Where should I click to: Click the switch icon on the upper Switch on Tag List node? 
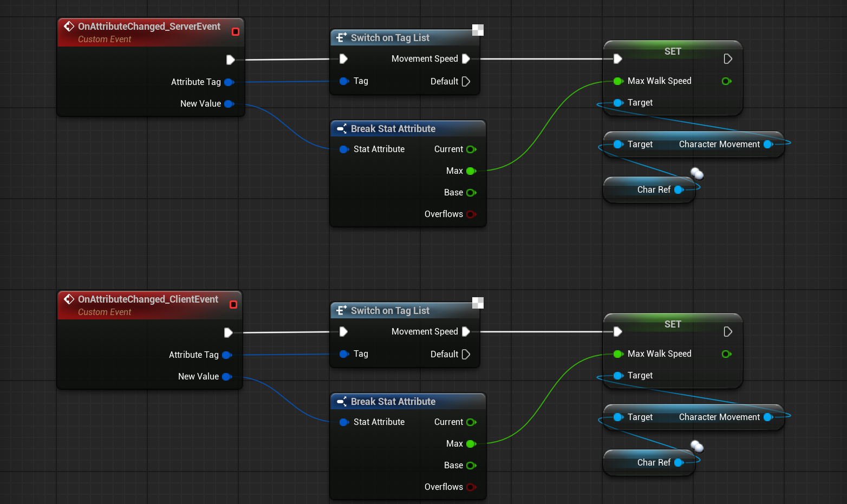[x=342, y=37]
